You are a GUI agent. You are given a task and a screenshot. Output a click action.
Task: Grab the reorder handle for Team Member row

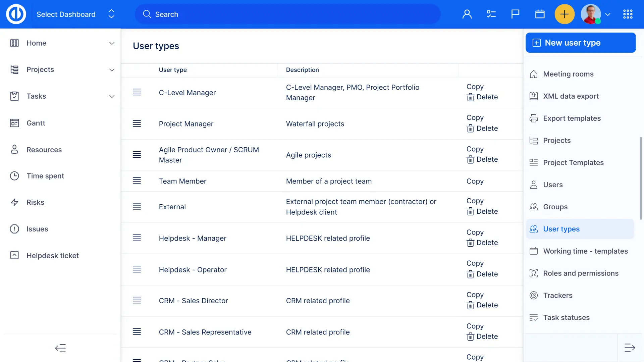[137, 181]
